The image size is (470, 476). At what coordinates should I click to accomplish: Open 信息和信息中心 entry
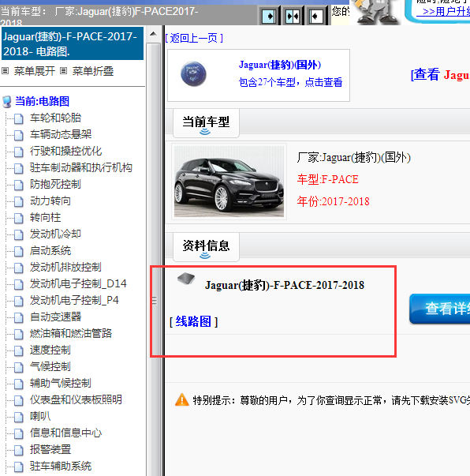65,433
